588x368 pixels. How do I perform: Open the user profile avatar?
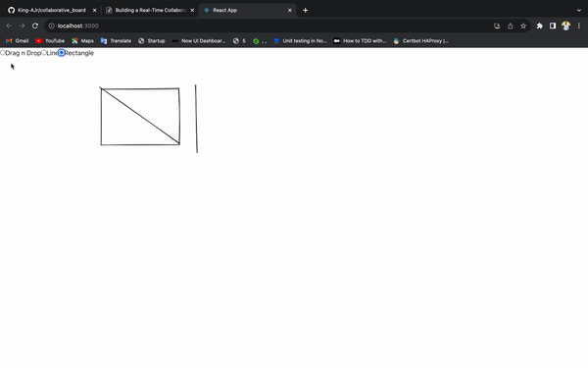point(565,26)
